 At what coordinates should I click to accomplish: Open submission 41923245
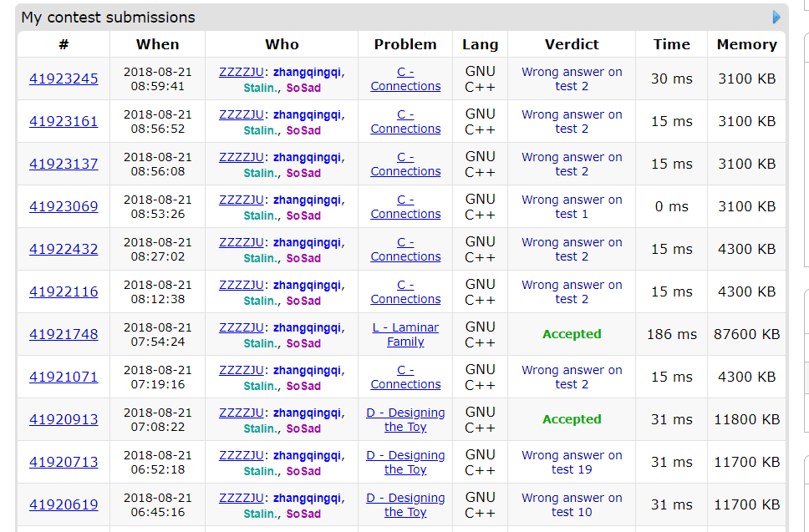[64, 79]
